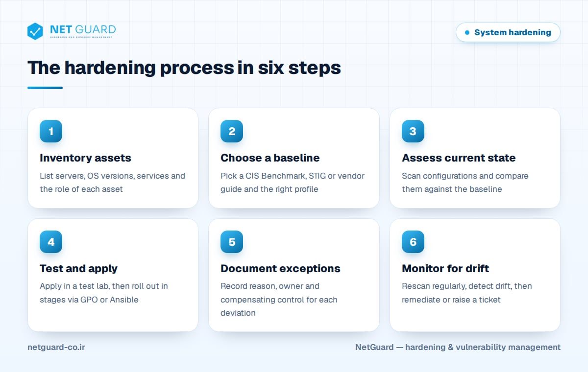Select the 'Document exceptions' heading
The width and height of the screenshot is (588, 372).
pyautogui.click(x=280, y=269)
